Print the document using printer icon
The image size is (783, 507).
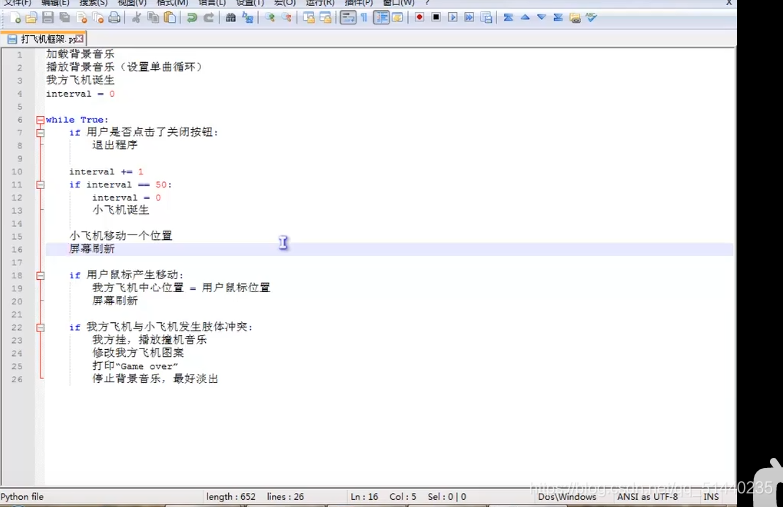point(114,18)
